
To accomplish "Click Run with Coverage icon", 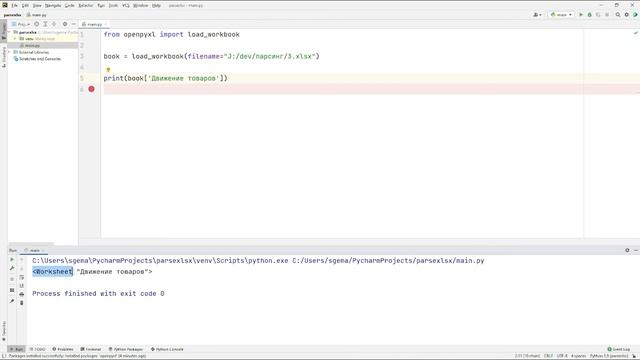I will pos(598,15).
